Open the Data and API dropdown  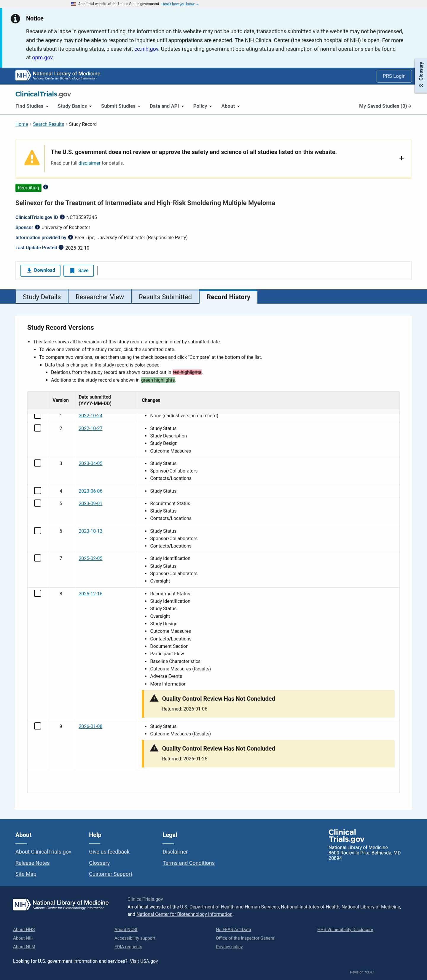(x=167, y=106)
